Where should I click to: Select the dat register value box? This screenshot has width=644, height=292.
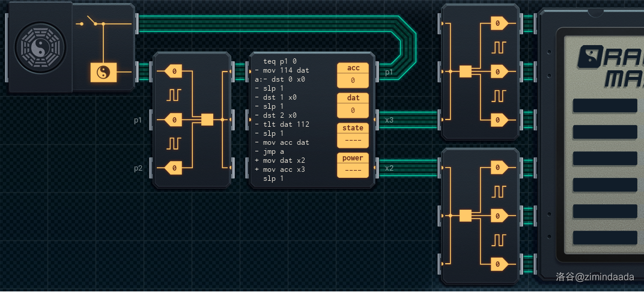353,110
